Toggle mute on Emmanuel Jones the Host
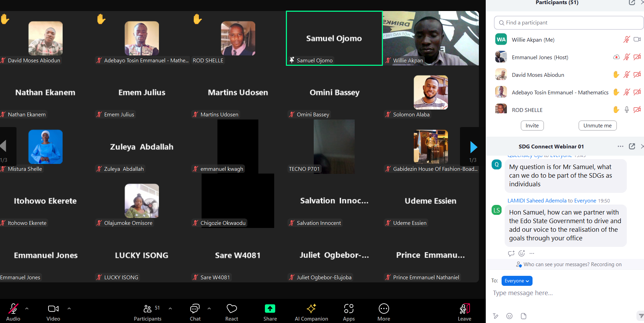Image resolution: width=644 pixels, height=323 pixels. click(626, 57)
